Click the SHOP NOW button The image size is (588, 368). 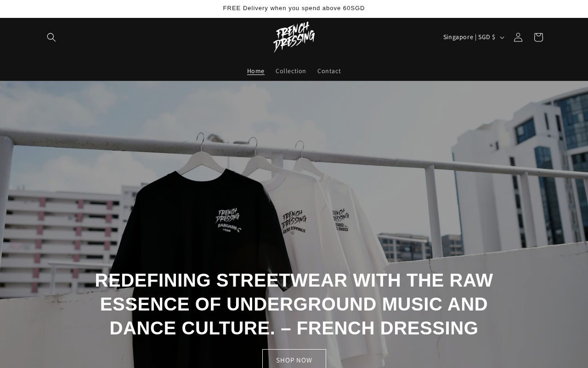click(294, 359)
